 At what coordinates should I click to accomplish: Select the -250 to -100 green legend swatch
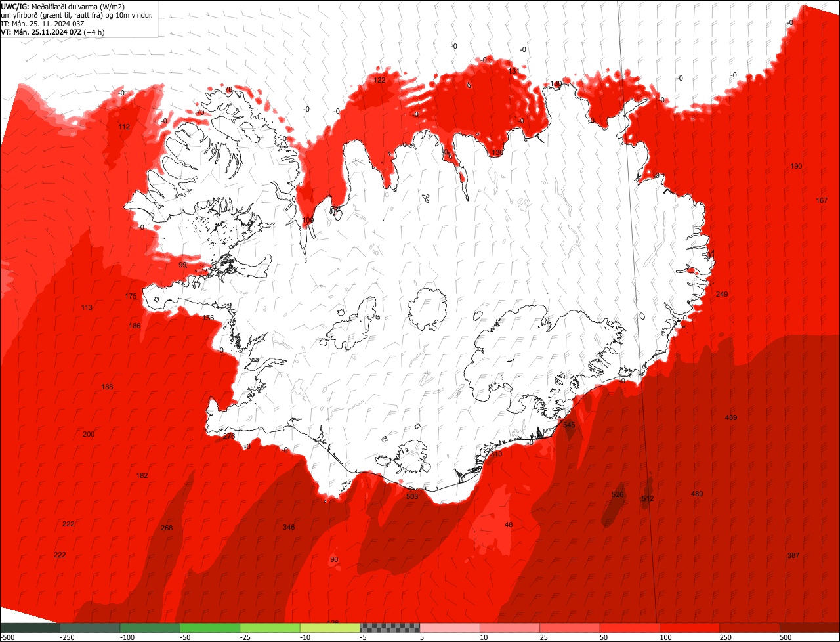[x=91, y=628]
